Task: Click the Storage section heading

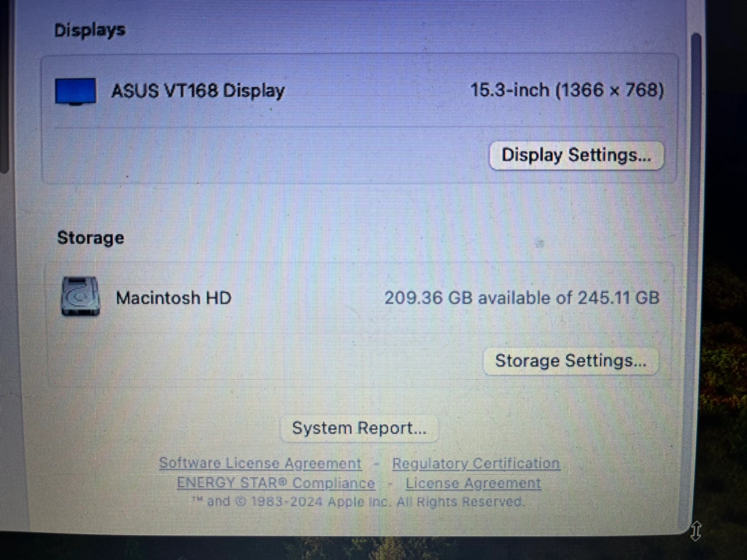Action: (90, 238)
